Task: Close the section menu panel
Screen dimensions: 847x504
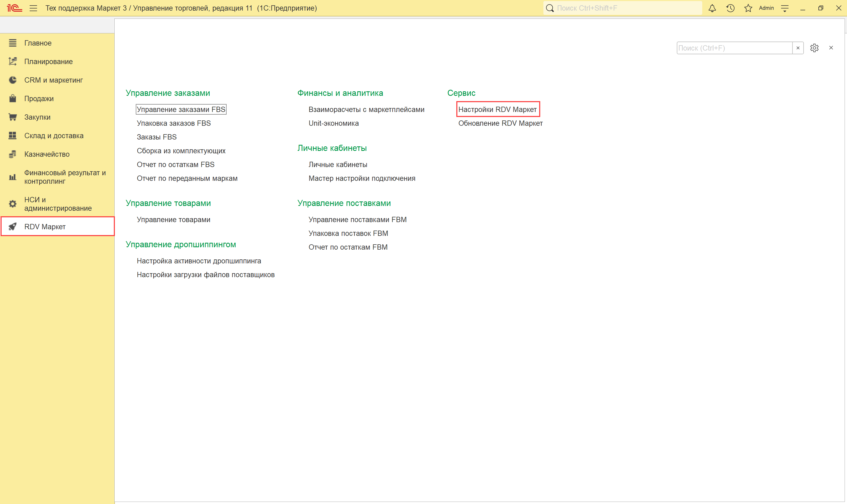Action: (831, 48)
